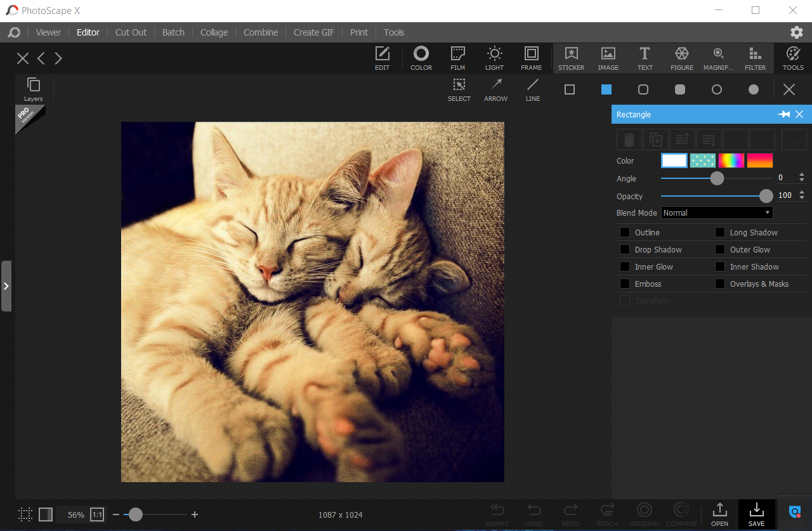This screenshot has width=812, height=531.
Task: Toggle the Inner Glow checkbox
Action: coord(625,267)
